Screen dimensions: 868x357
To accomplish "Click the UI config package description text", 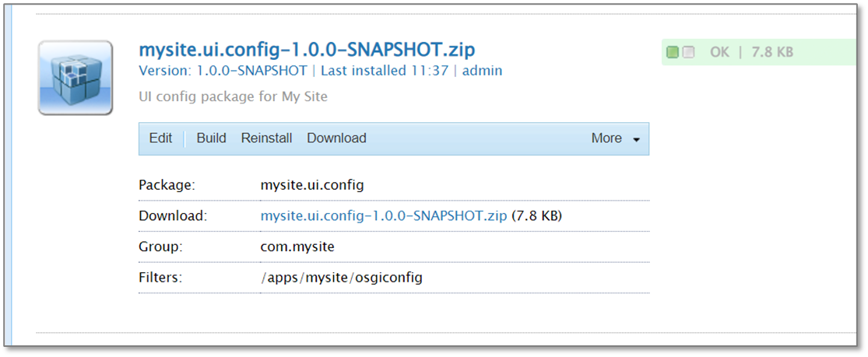I will [x=233, y=97].
